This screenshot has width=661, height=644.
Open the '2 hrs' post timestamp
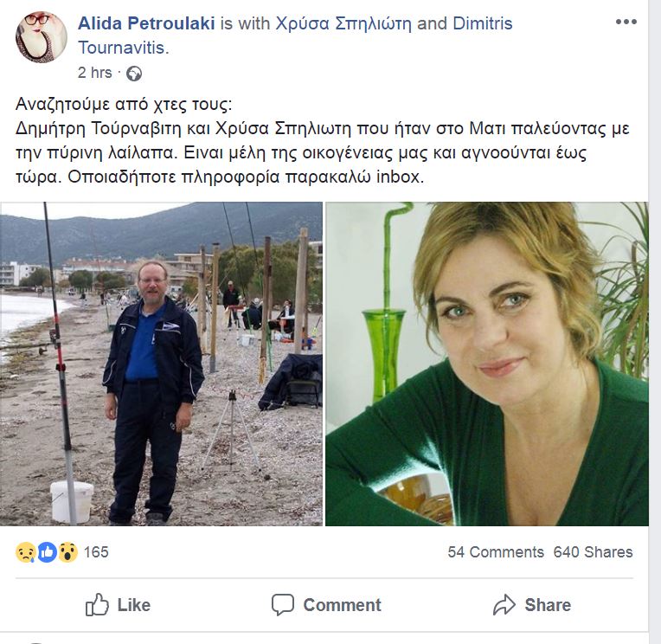coord(95,73)
